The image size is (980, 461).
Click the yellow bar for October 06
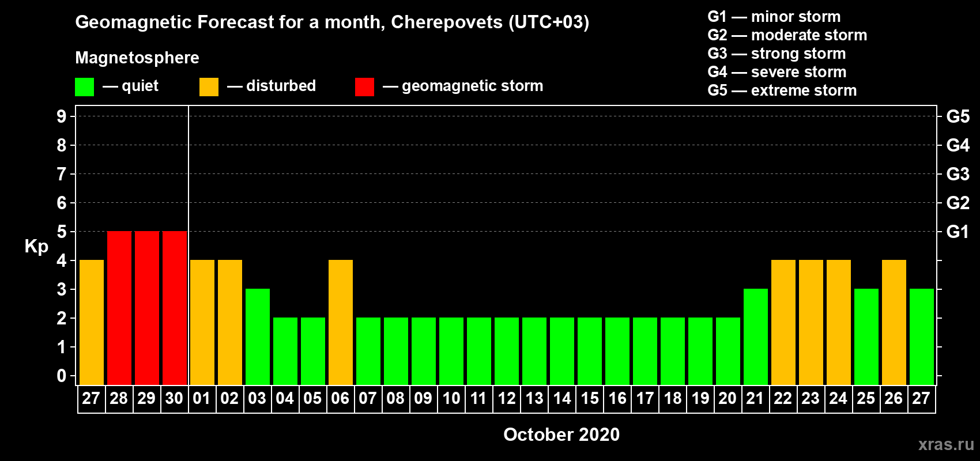[341, 322]
